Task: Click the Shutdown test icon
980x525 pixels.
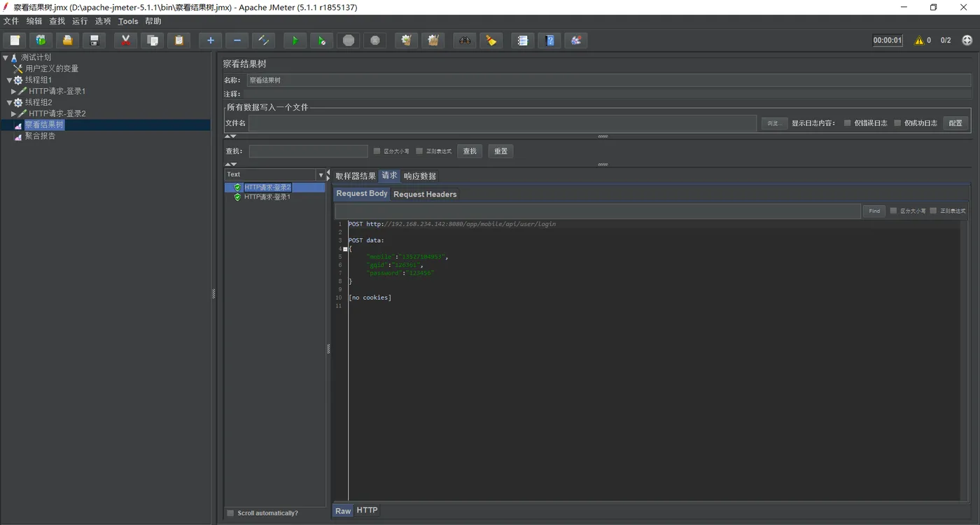Action: click(374, 40)
